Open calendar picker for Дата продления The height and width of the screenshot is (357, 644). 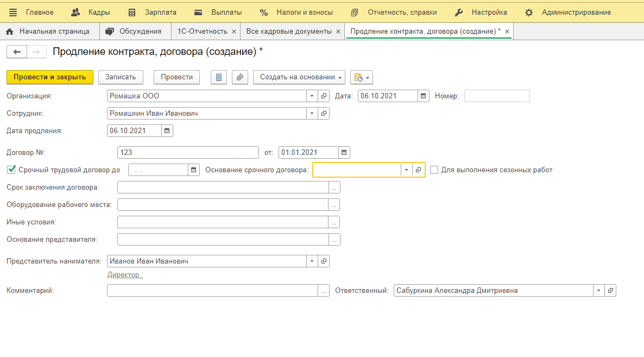(167, 131)
